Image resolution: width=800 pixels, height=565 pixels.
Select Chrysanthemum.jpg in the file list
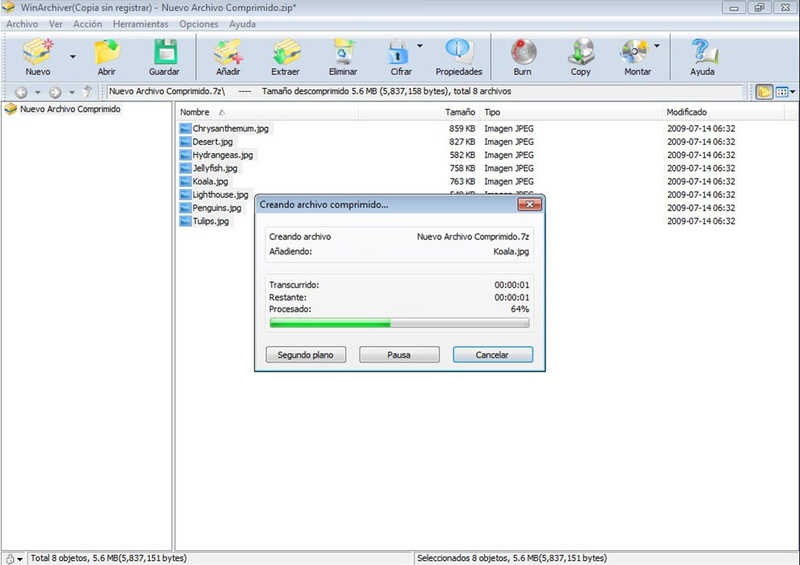point(231,129)
